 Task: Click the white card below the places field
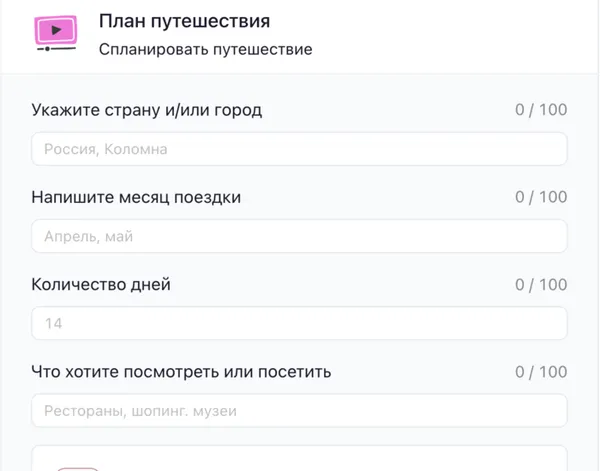pos(300,459)
